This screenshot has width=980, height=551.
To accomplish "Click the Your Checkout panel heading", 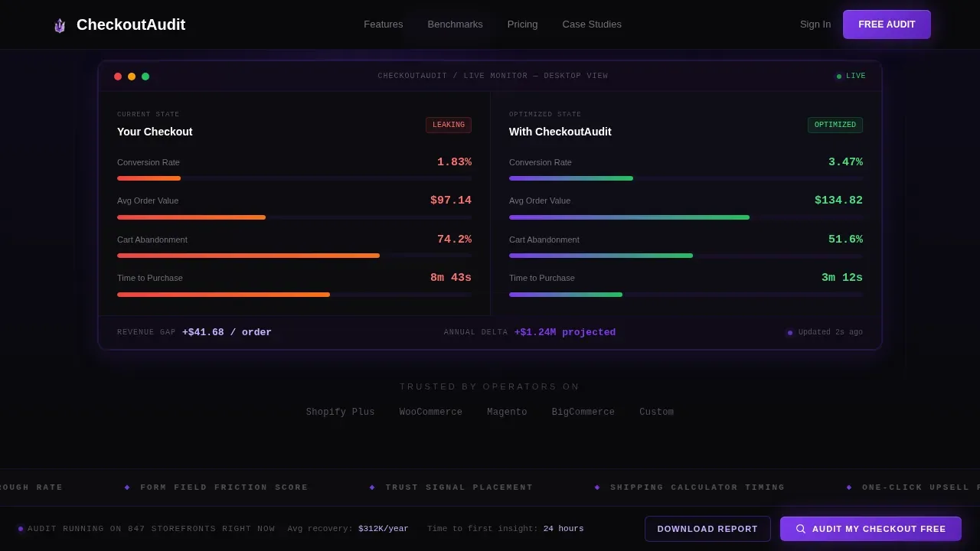I will pos(155,132).
